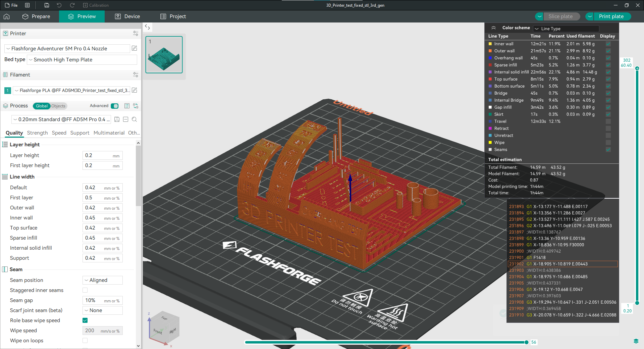Image resolution: width=644 pixels, height=349 pixels.
Task: Switch to the Prepare tab
Action: (36, 16)
